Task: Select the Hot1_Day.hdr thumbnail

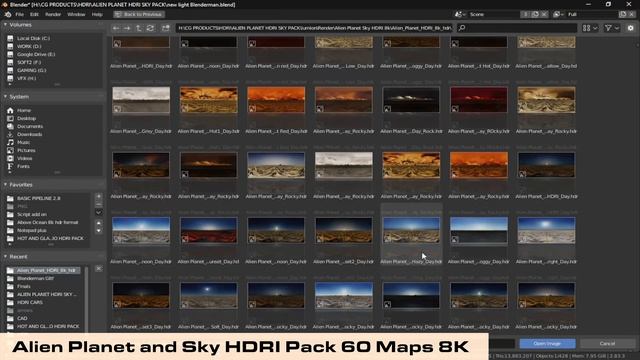Action: click(x=209, y=100)
